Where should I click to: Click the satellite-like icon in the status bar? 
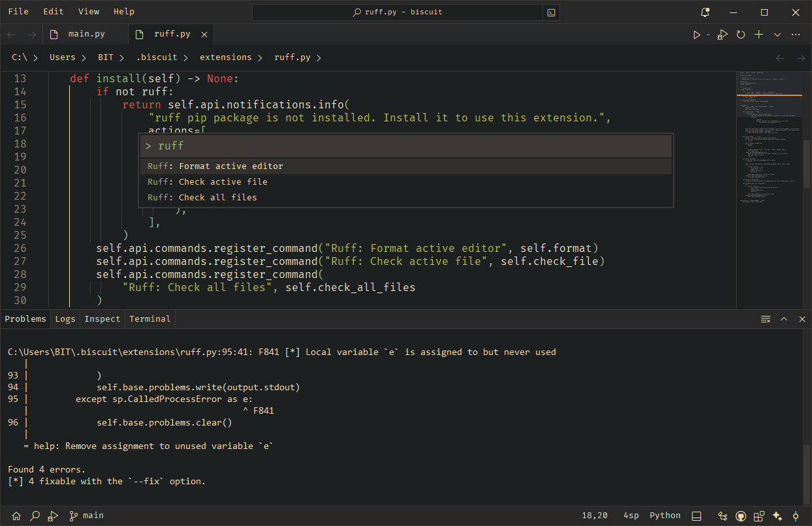coord(723,516)
